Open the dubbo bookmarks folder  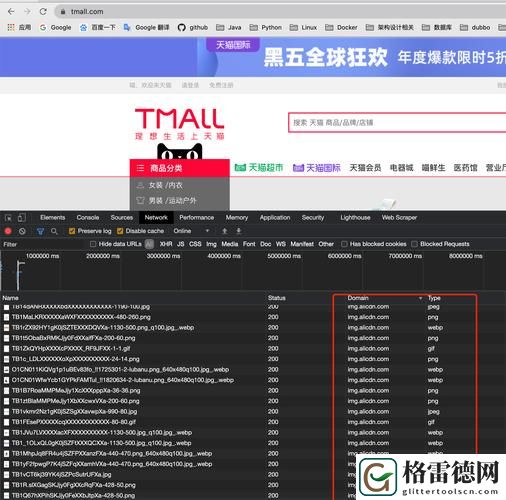point(475,27)
